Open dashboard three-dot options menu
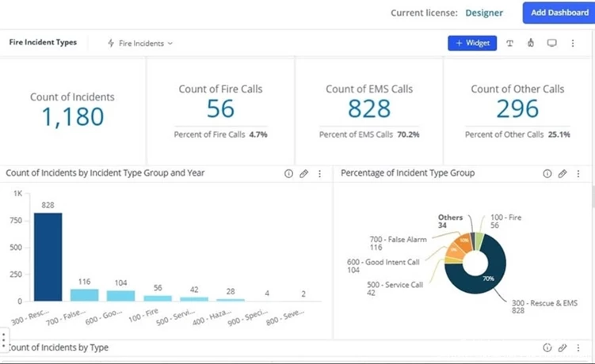This screenshot has width=595, height=364. click(x=573, y=44)
